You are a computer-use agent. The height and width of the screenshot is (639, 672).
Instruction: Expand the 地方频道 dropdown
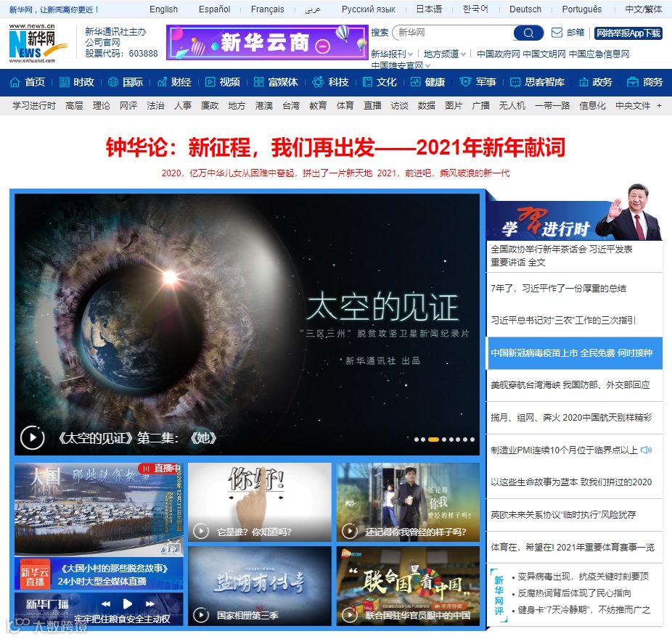click(444, 54)
